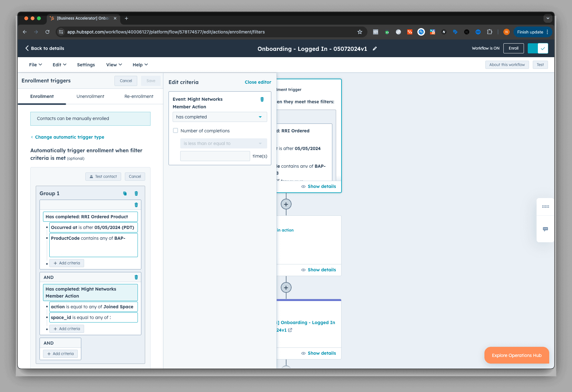Add criteria under RRI Ordered Product
Screen dimensions: 572x392
[x=67, y=263]
